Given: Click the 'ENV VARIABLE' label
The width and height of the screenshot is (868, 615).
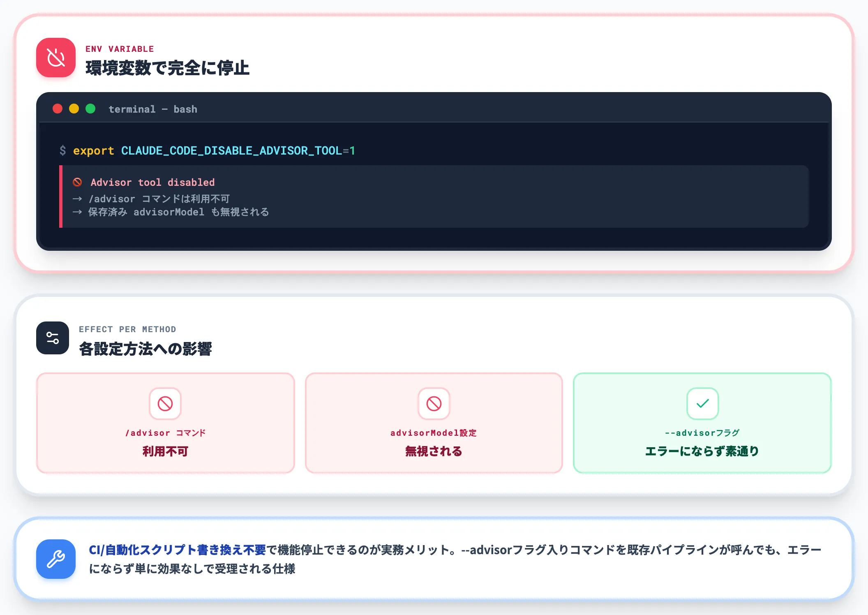Looking at the screenshot, I should 120,49.
